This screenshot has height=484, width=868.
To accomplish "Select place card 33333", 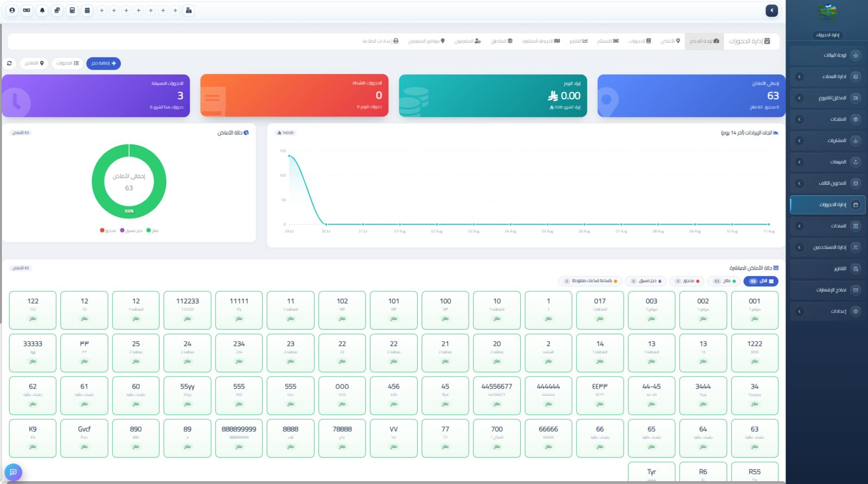I will [33, 353].
